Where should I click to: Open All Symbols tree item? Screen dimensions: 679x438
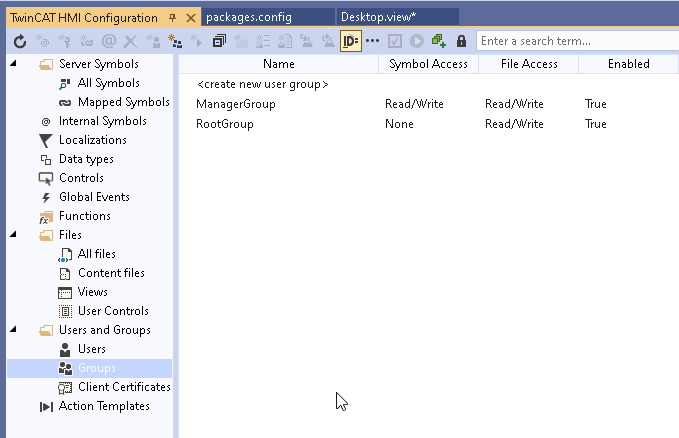click(x=109, y=83)
